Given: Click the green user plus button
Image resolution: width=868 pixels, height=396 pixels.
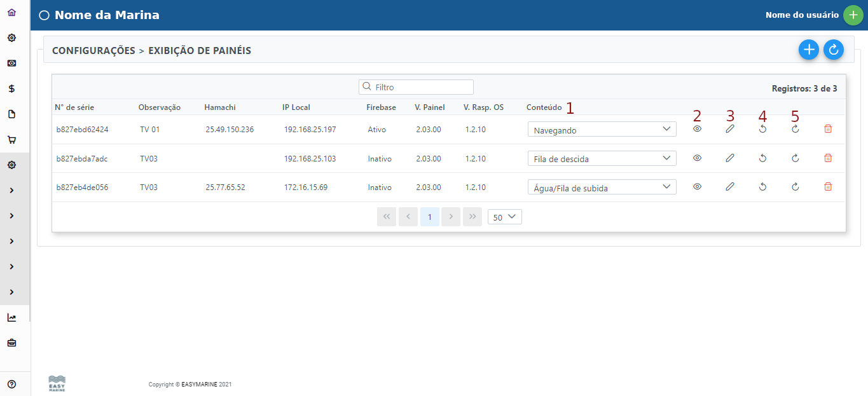Looking at the screenshot, I should 853,15.
